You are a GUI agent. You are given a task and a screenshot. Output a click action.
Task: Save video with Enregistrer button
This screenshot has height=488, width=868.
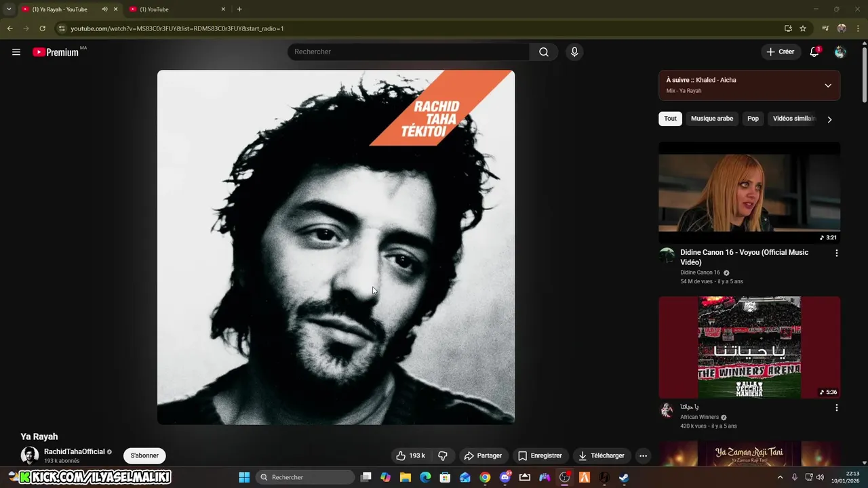point(540,456)
